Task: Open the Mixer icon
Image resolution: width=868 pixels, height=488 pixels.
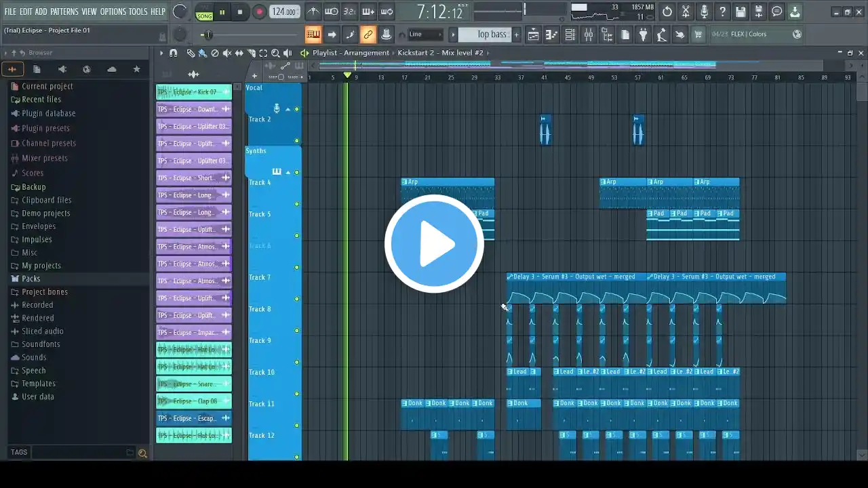Action: [589, 35]
